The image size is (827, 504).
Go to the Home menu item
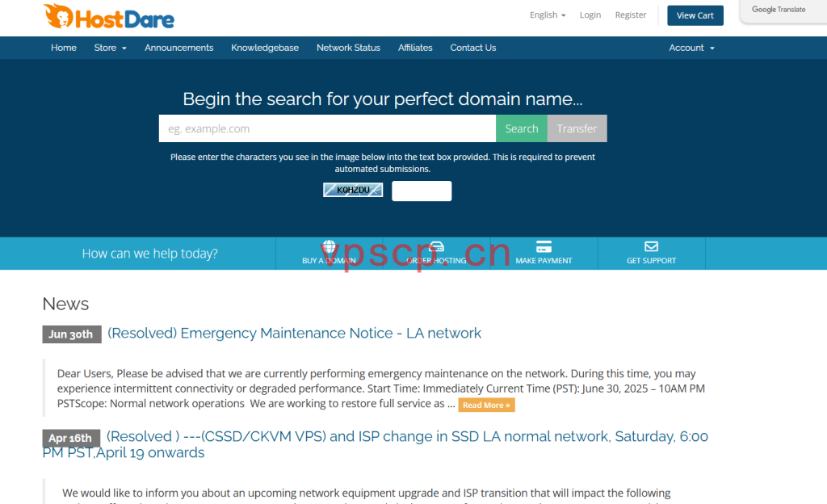point(64,48)
